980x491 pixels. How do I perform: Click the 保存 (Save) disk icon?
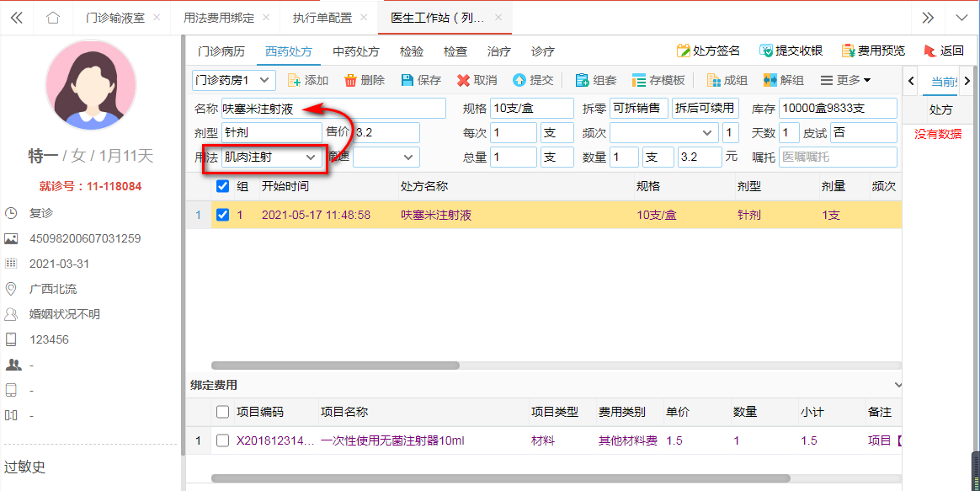pos(407,80)
